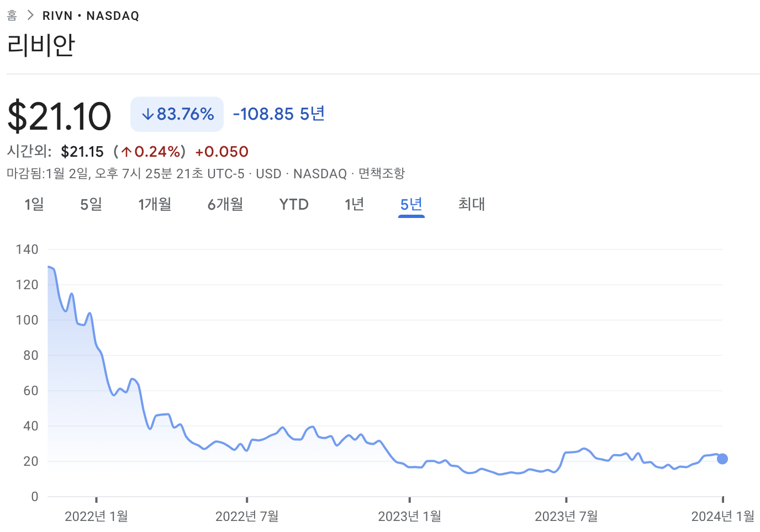Click the blue endpoint dot on the chart
760x532 pixels.
(x=722, y=459)
